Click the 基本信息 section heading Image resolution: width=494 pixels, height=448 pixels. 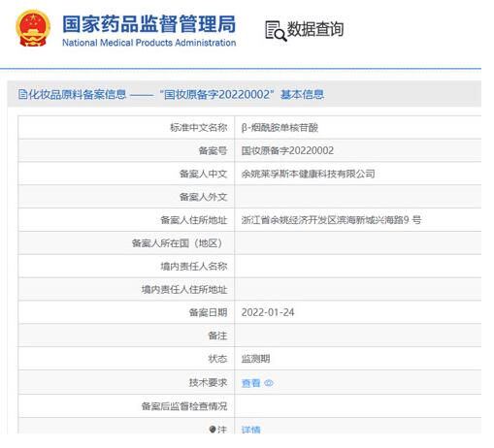302,94
